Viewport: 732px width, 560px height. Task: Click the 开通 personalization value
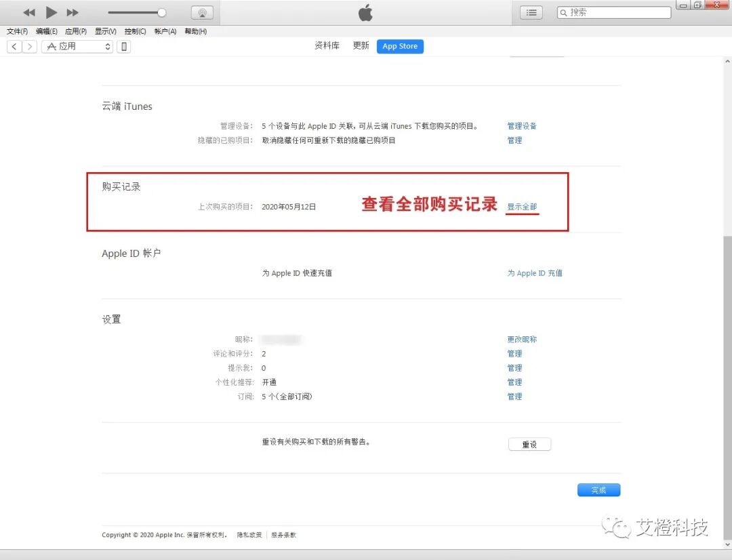click(x=269, y=382)
